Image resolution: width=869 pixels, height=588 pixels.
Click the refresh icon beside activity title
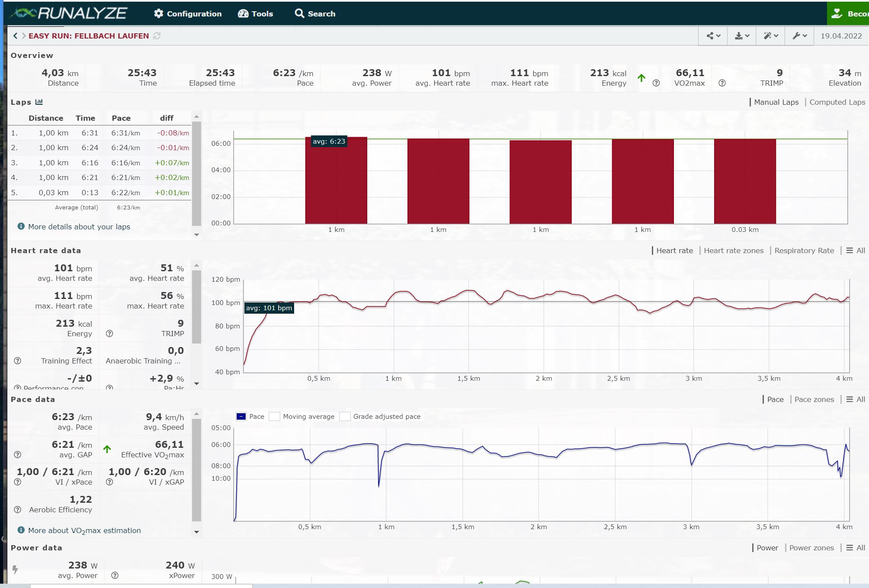(157, 36)
